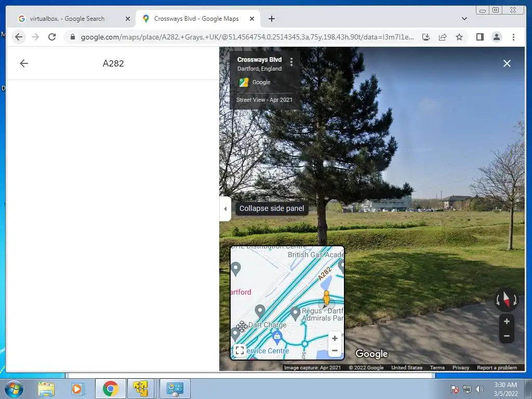
Task: Zoom in on Street View image
Action: [x=507, y=321]
